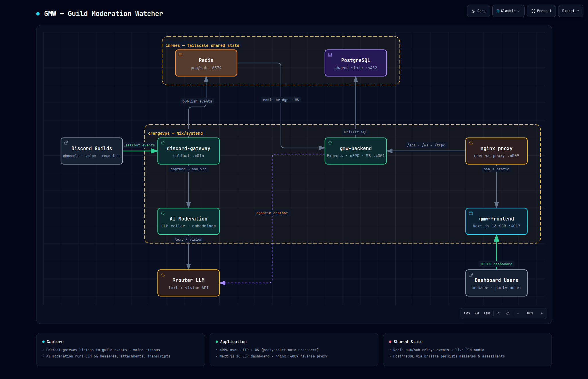588x379 pixels.
Task: Select the AI Moderation node
Action: [188, 221]
